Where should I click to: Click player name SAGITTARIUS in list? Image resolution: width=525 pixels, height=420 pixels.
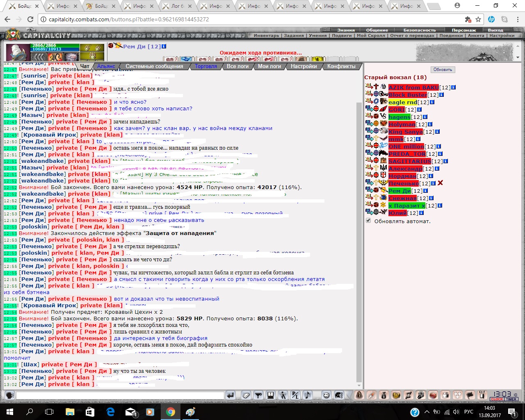click(x=410, y=161)
